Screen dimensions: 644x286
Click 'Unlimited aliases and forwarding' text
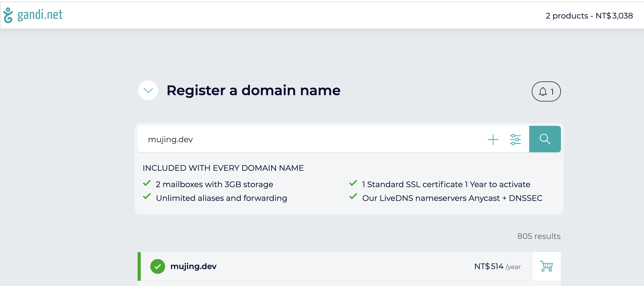pos(221,198)
